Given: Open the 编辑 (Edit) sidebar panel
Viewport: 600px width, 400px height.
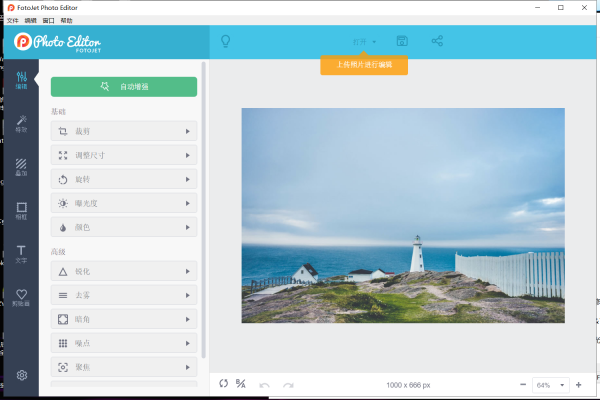Looking at the screenshot, I should tap(21, 80).
